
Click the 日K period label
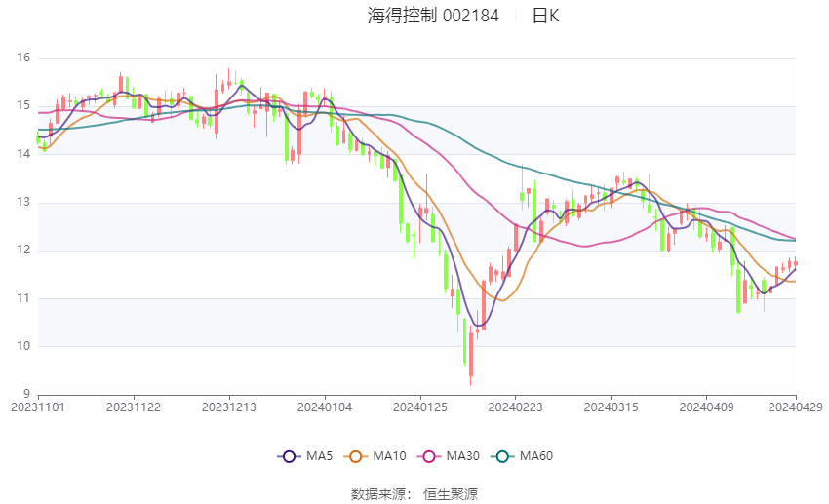tap(545, 16)
